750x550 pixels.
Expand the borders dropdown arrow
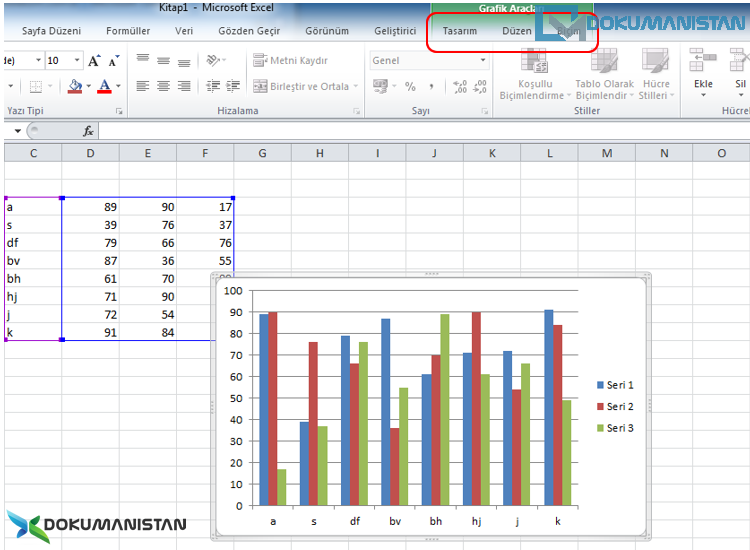[x=50, y=87]
